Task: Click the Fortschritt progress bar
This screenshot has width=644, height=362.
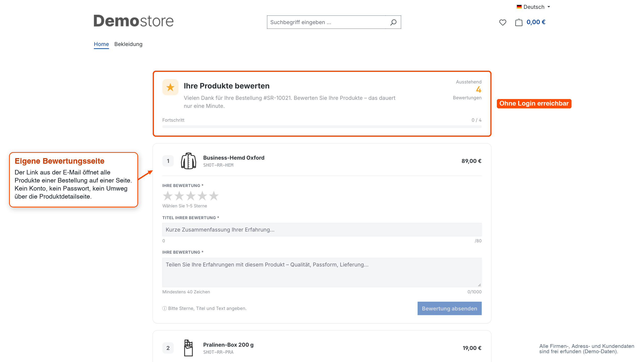Action: (322, 127)
